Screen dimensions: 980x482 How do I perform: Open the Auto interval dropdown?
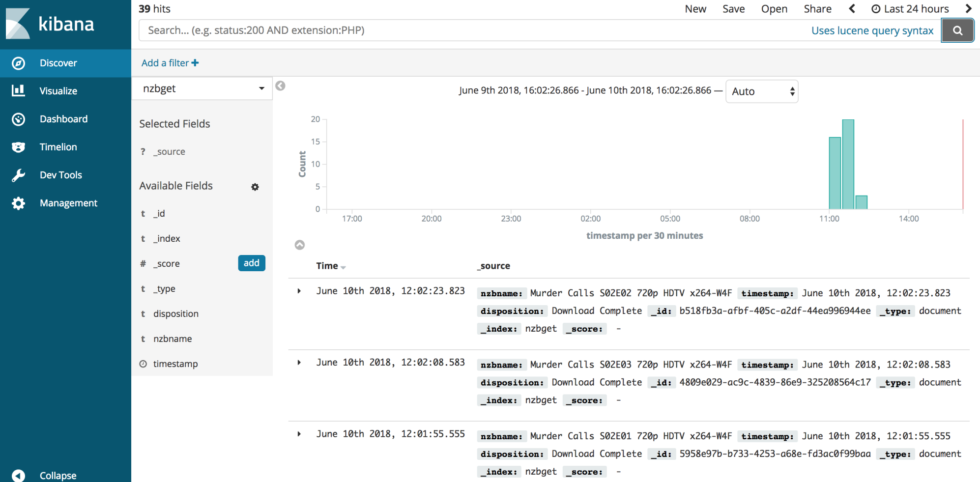[x=762, y=91]
